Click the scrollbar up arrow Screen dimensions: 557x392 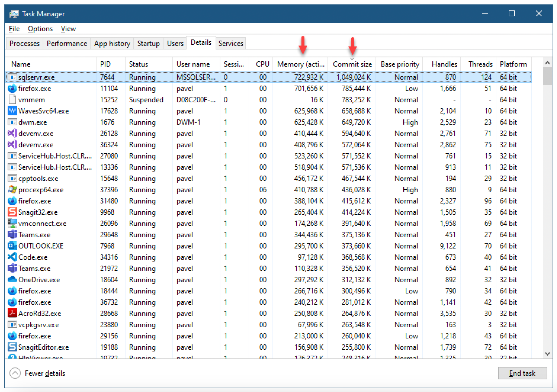547,63
